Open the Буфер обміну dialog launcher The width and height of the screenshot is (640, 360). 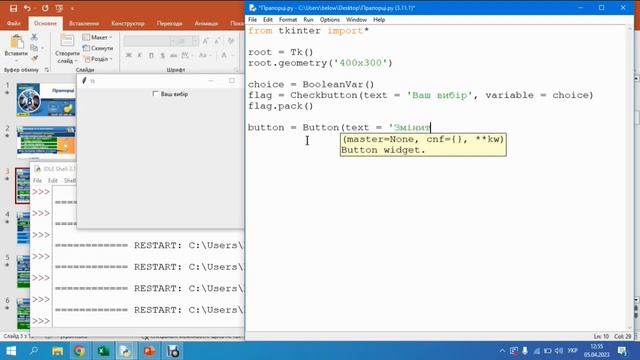[47, 70]
